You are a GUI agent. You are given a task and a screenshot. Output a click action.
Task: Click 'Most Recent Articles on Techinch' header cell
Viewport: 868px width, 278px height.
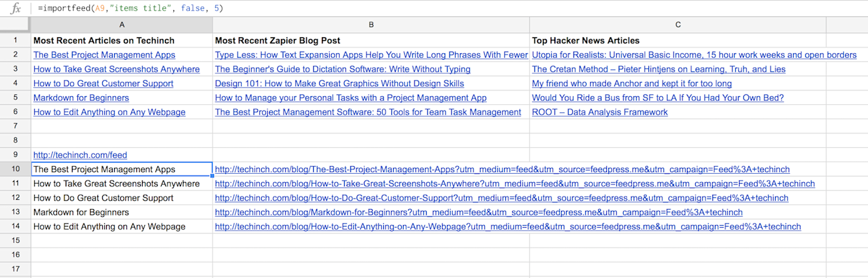pos(122,40)
